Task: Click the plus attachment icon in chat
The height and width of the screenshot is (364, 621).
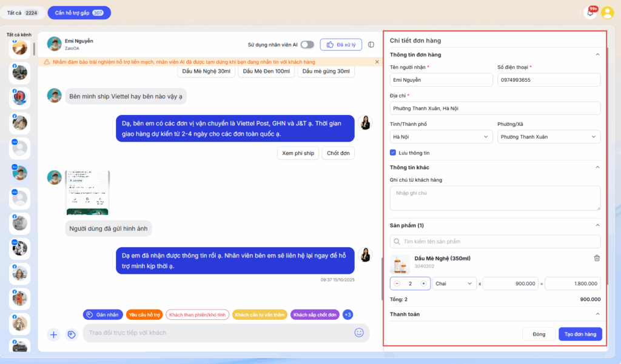Action: pyautogui.click(x=54, y=334)
